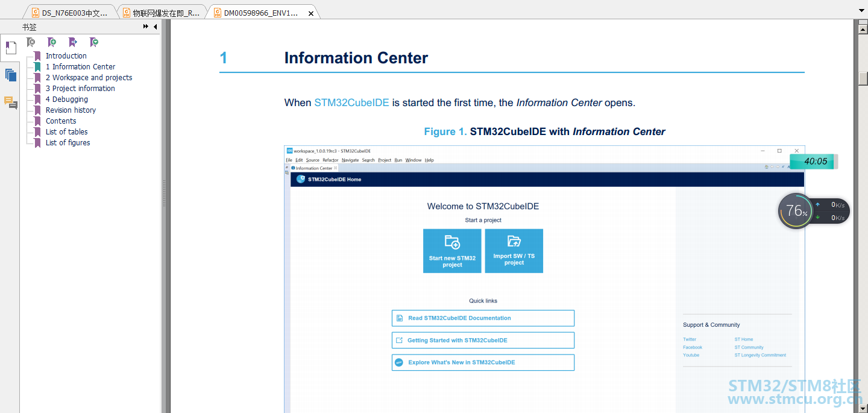868x413 pixels.
Task: Select the Revision history bookmark
Action: pos(71,110)
